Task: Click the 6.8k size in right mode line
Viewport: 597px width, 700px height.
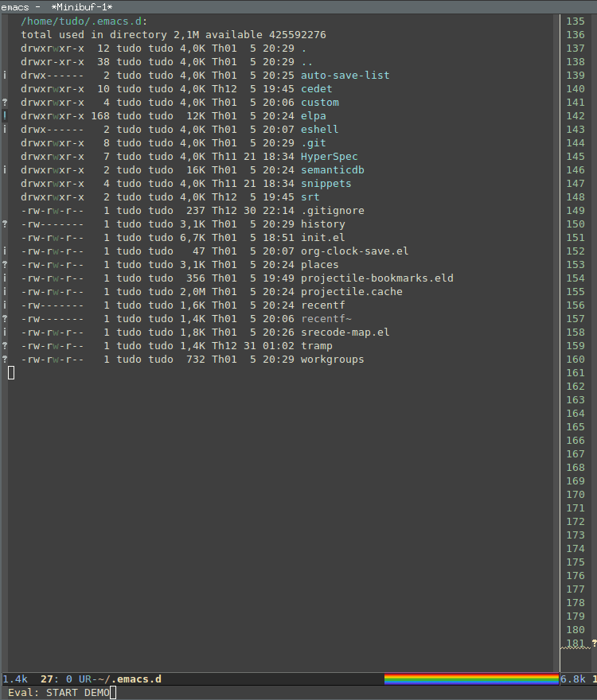Action: click(x=573, y=679)
